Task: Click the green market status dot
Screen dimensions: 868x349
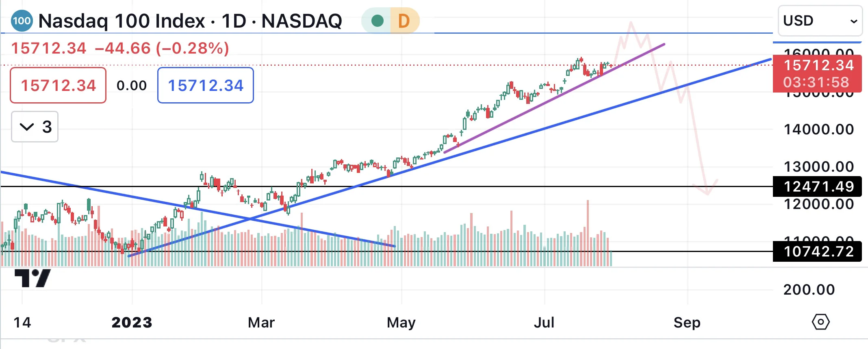Action: pyautogui.click(x=377, y=21)
